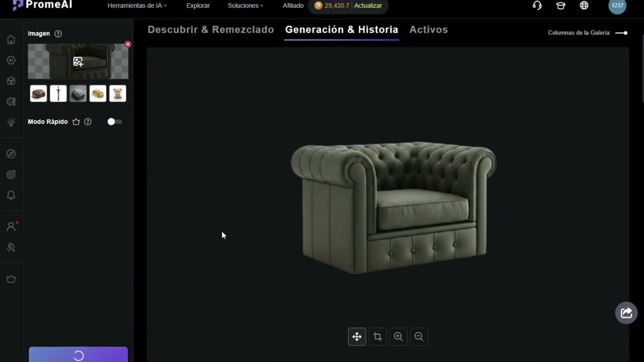The height and width of the screenshot is (362, 644).
Task: Open the invite user icon in the sidebar
Action: (x=11, y=247)
